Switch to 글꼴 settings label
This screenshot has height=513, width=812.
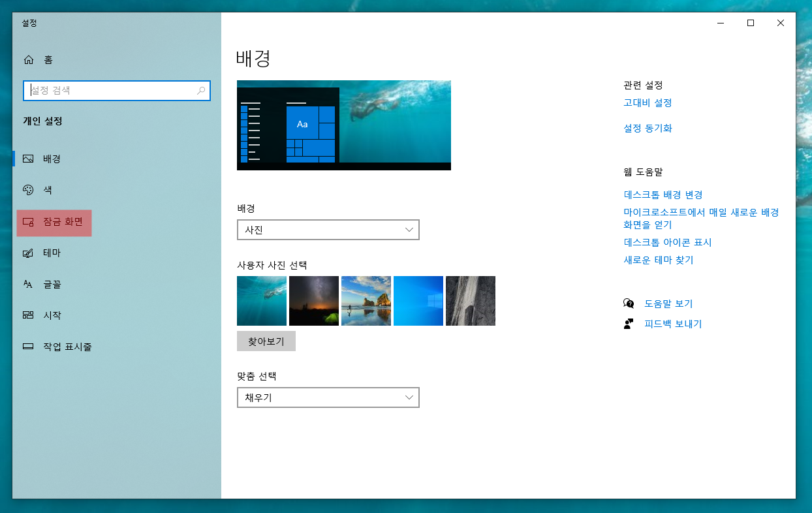[x=52, y=284]
